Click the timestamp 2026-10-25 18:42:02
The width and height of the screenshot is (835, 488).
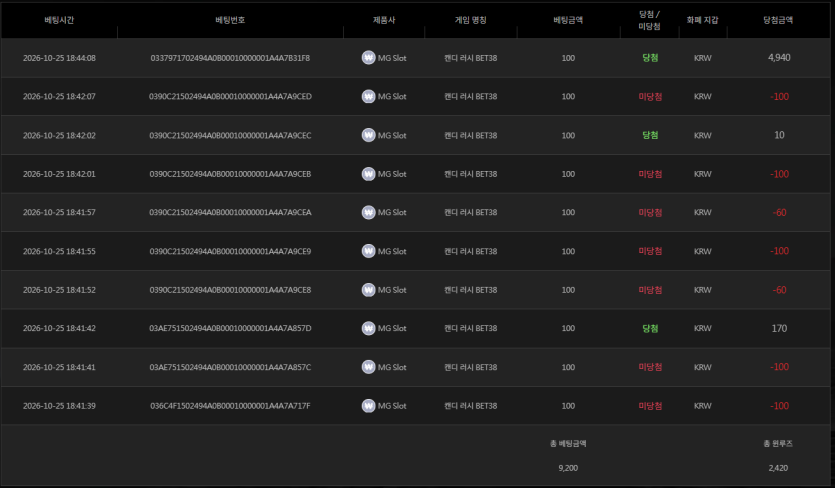pyautogui.click(x=59, y=135)
